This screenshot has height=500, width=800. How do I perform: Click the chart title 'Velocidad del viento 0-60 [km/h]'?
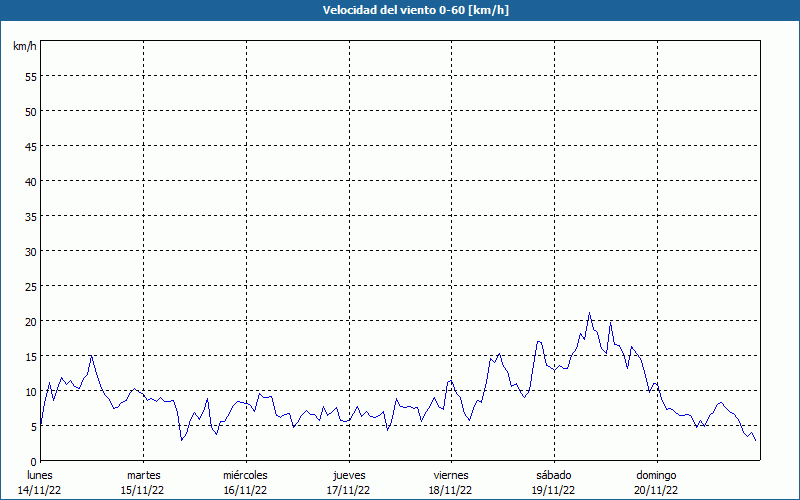pos(416,10)
